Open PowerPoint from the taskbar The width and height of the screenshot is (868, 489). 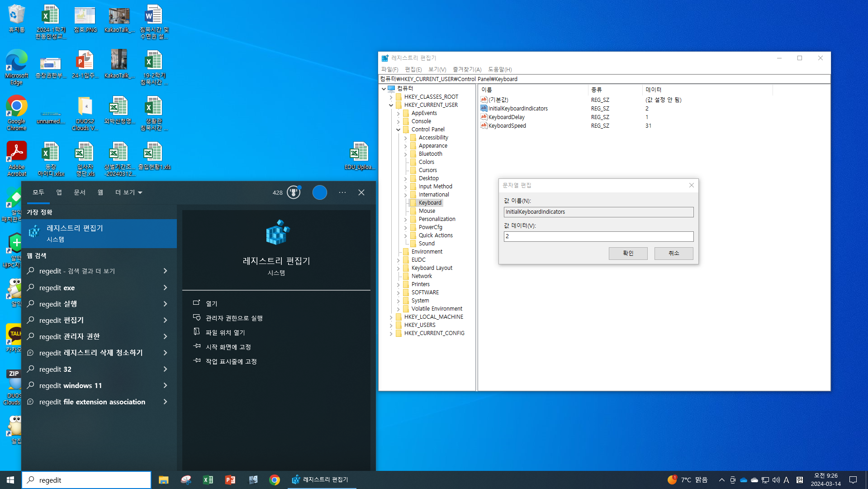pyautogui.click(x=230, y=480)
